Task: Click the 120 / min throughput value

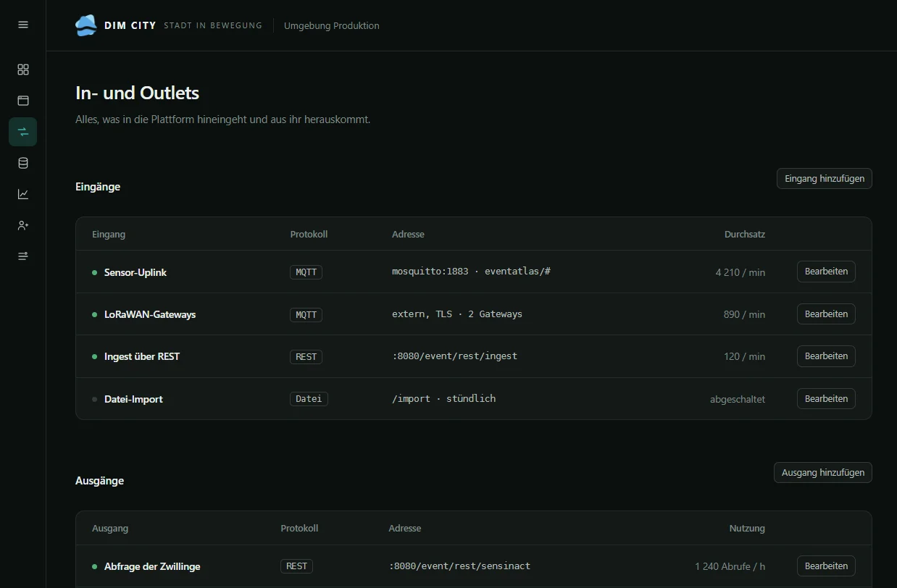Action: [x=745, y=356]
